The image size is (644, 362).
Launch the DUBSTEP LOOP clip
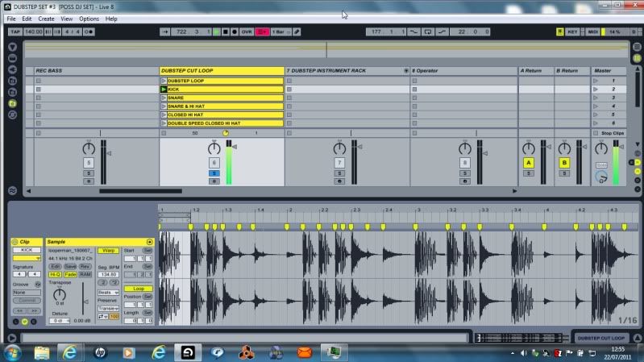164,81
